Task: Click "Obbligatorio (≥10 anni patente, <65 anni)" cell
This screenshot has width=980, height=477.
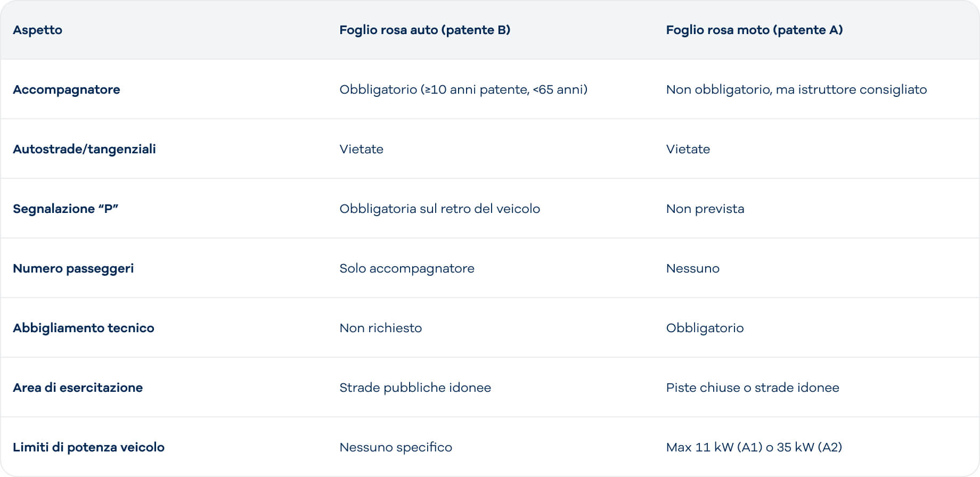Action: click(463, 89)
